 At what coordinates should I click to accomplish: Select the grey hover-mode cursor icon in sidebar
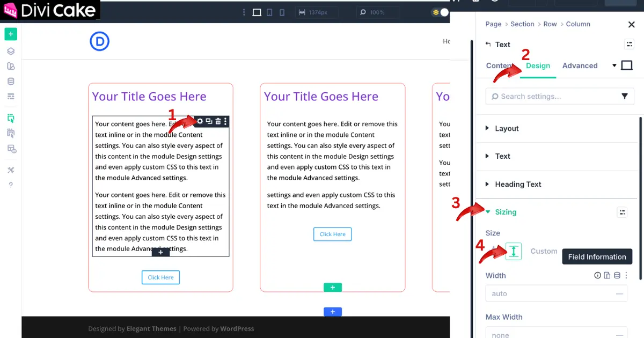[x=11, y=133]
